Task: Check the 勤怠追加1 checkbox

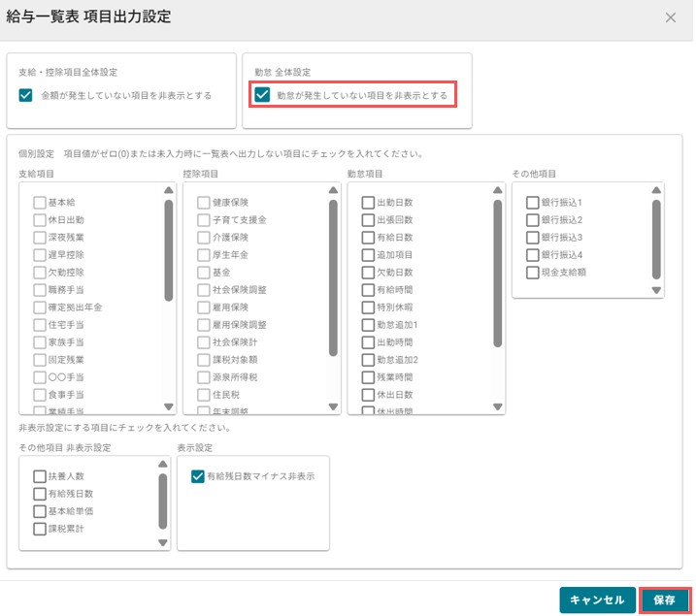Action: [368, 325]
